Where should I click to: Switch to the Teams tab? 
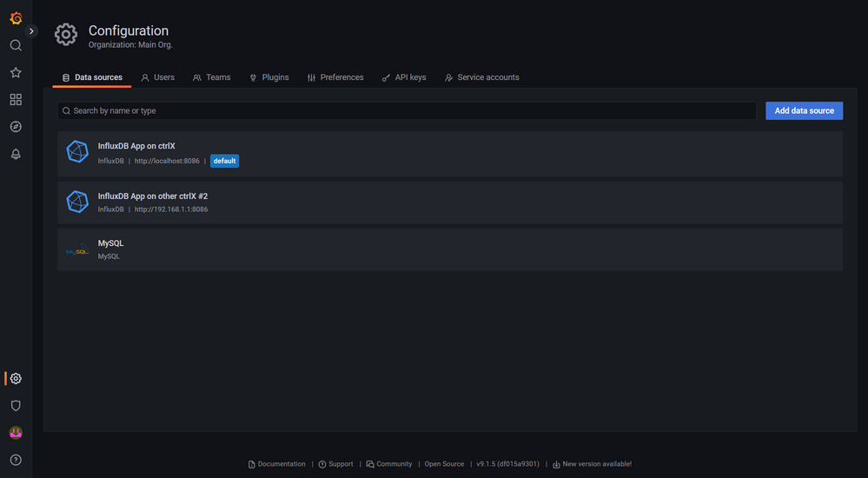coord(212,77)
